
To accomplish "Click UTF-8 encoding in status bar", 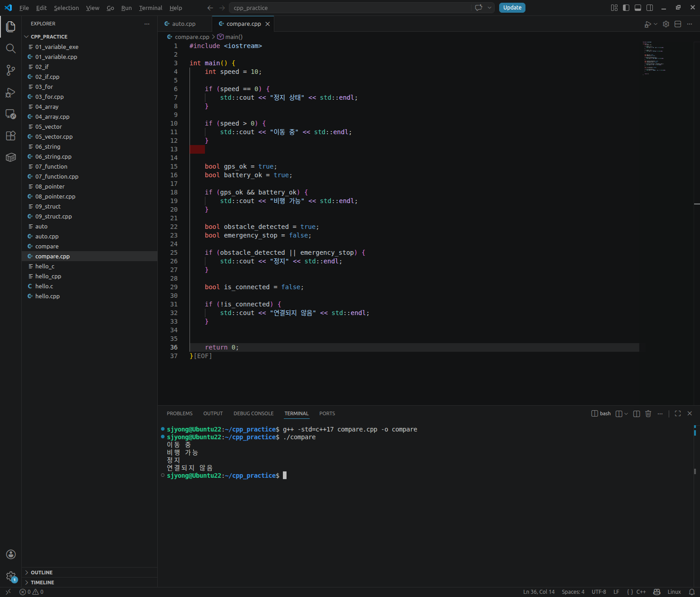I will (x=598, y=592).
